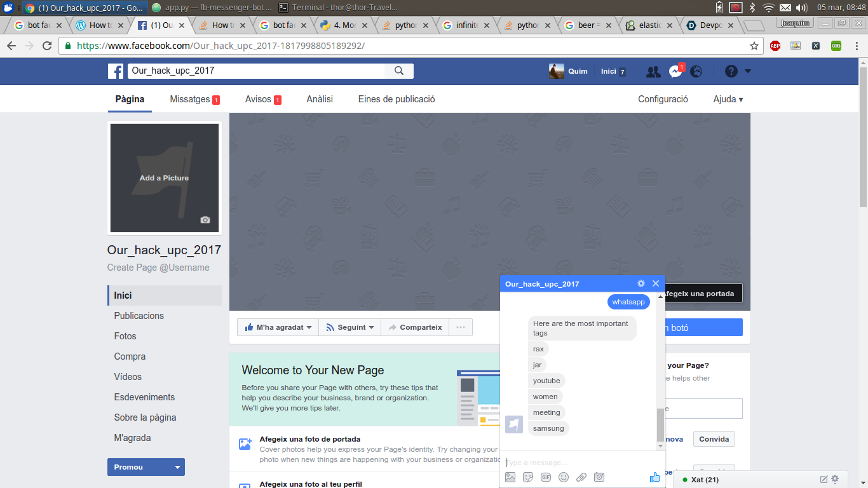Open the Avisos tab
Image resolution: width=868 pixels, height=488 pixels.
[x=263, y=99]
